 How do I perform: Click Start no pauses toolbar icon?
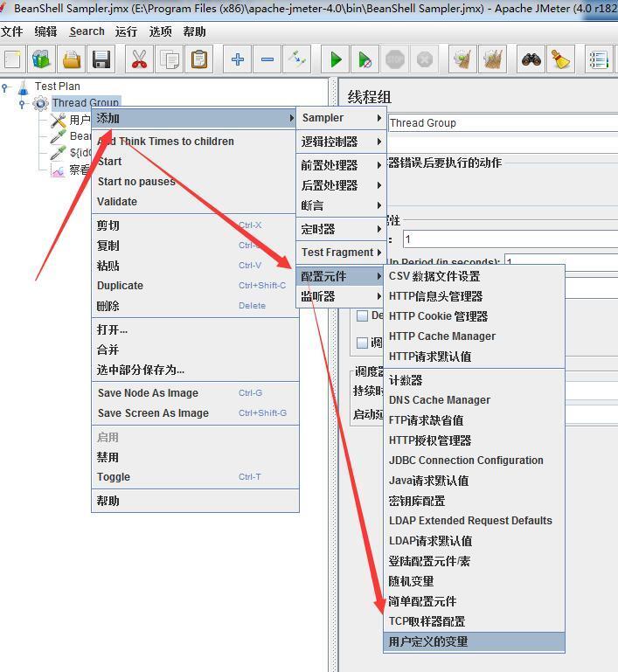tap(365, 59)
